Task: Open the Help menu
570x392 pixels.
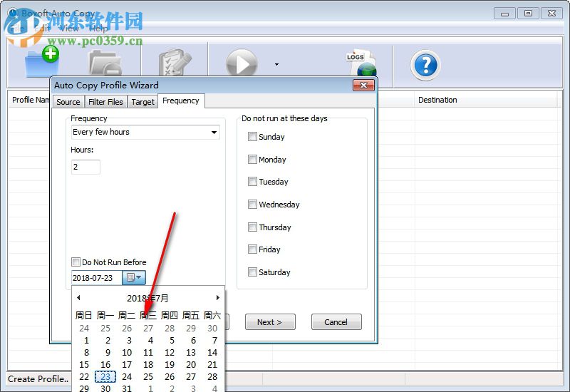Action: click(x=98, y=28)
